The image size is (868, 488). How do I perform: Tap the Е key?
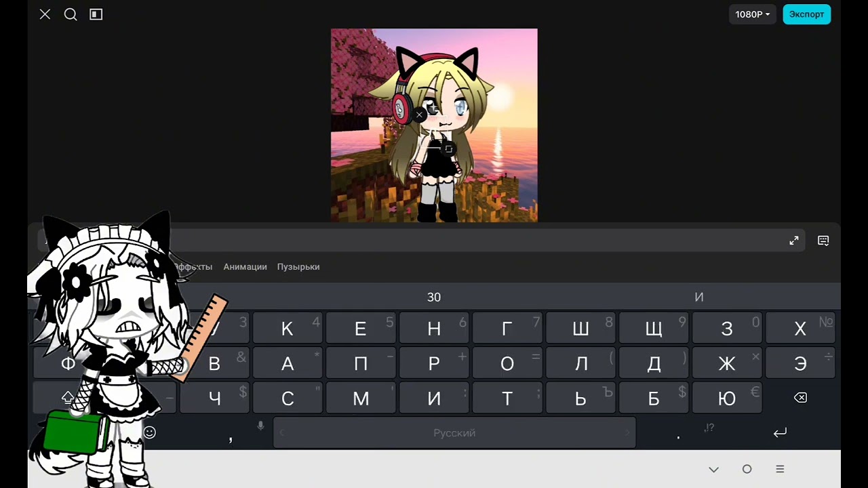(x=360, y=329)
